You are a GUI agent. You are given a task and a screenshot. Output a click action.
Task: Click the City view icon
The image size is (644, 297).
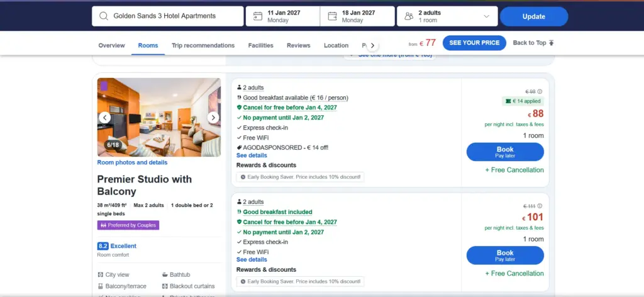(101, 275)
